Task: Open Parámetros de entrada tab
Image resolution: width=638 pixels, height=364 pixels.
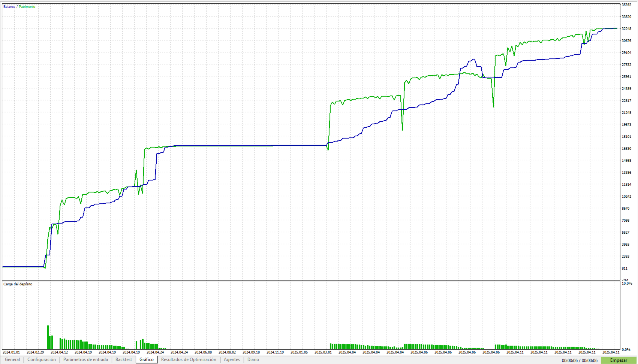Action: pyautogui.click(x=85, y=360)
